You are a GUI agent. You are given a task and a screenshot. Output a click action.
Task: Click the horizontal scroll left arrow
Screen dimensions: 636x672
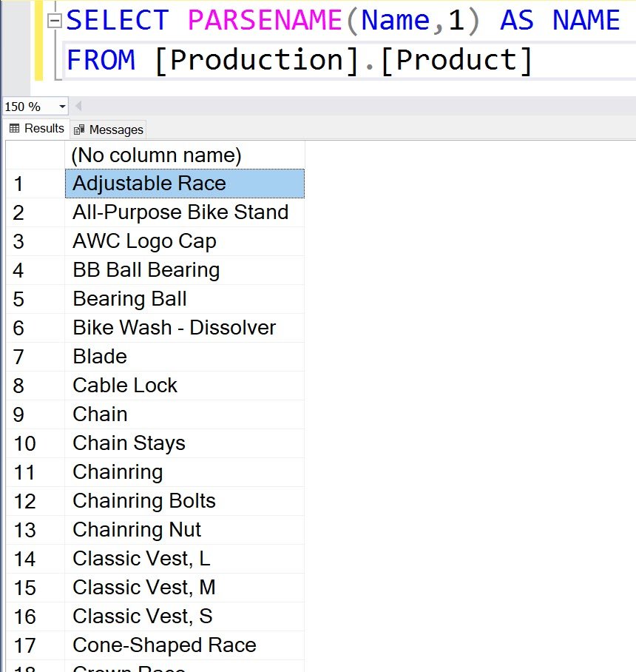78,106
